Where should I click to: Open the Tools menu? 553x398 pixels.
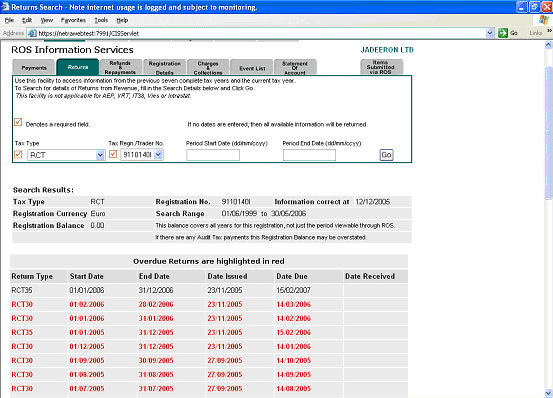coord(101,20)
